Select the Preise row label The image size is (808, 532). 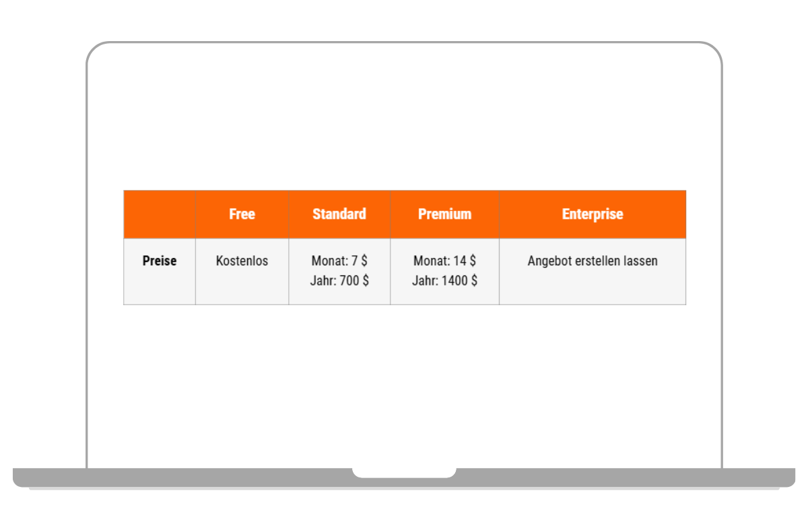(x=160, y=261)
